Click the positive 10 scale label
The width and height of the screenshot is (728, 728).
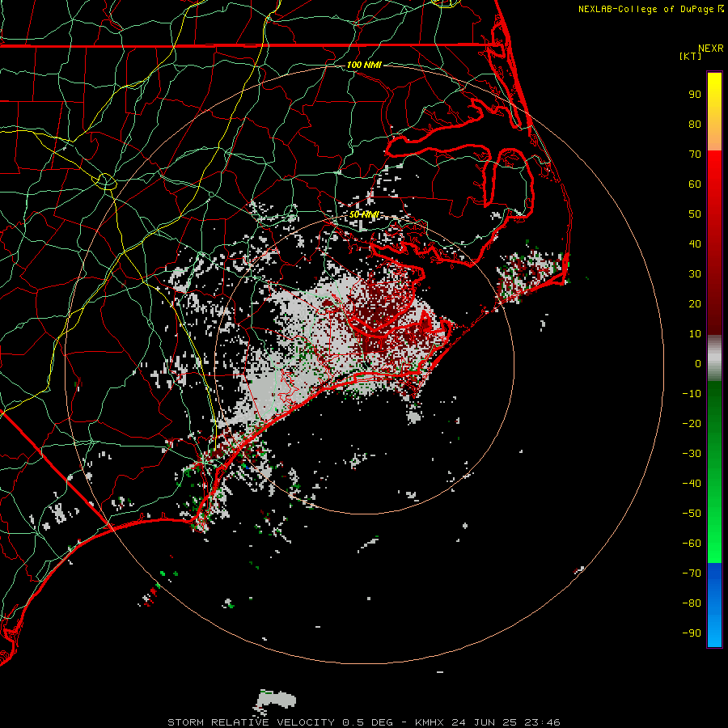coord(695,334)
